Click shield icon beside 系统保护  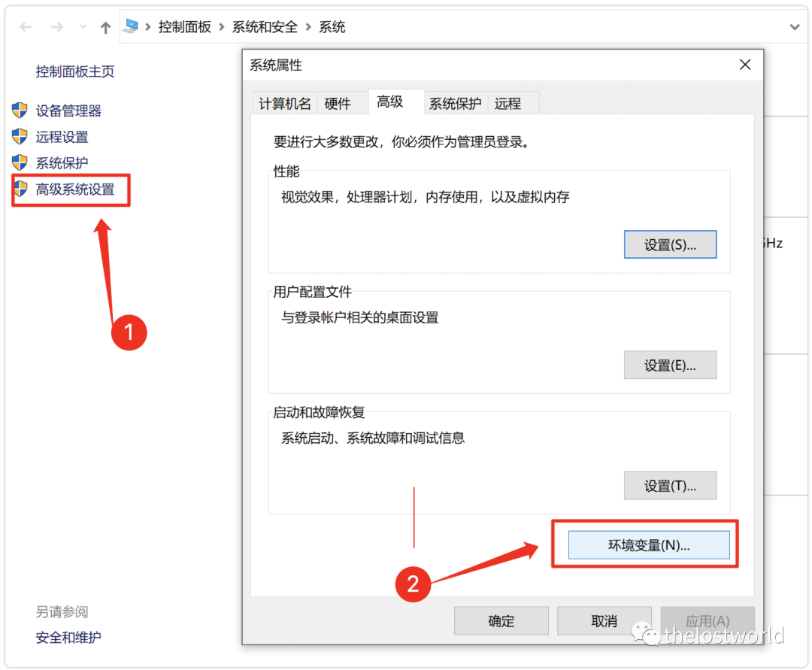pyautogui.click(x=20, y=162)
